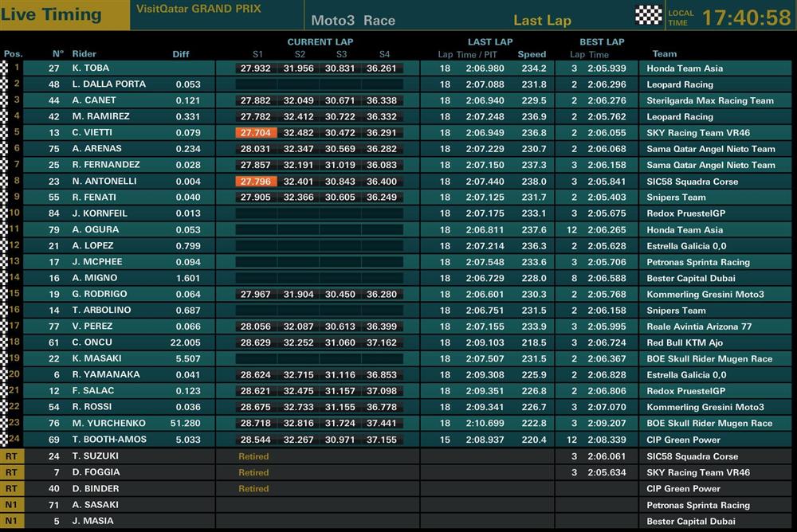Click the Retired status for T. SUZUKI
Screen dimensions: 797x532
point(253,456)
